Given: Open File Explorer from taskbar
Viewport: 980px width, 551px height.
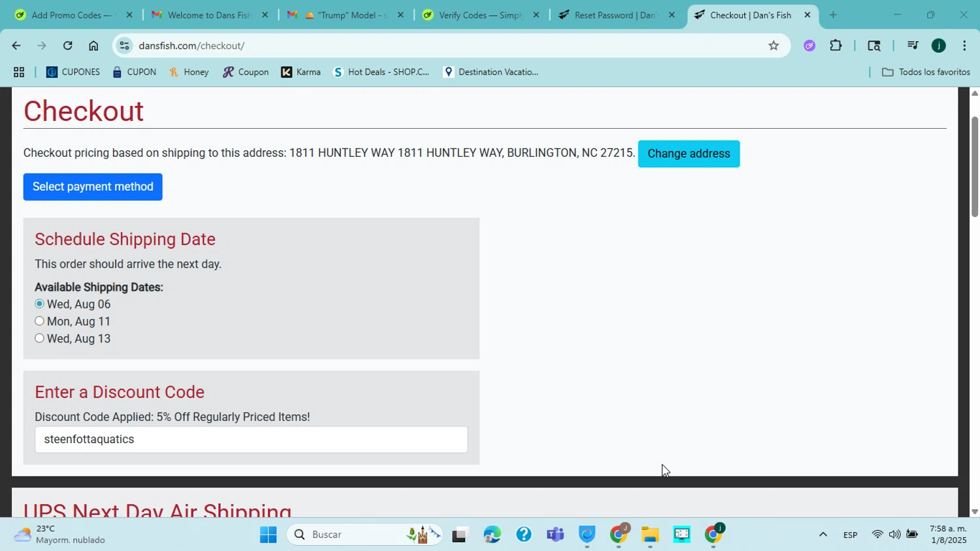Looking at the screenshot, I should tap(650, 535).
